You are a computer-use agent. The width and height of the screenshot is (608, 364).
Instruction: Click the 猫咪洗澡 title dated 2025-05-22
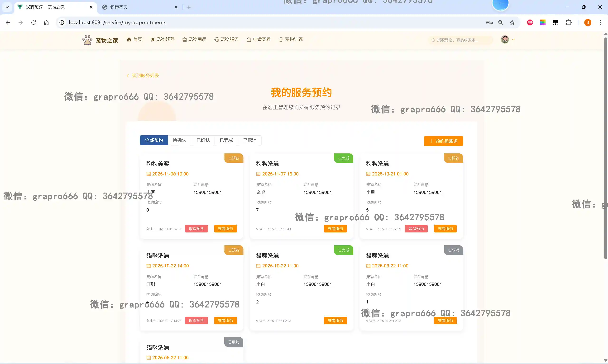[x=158, y=347]
